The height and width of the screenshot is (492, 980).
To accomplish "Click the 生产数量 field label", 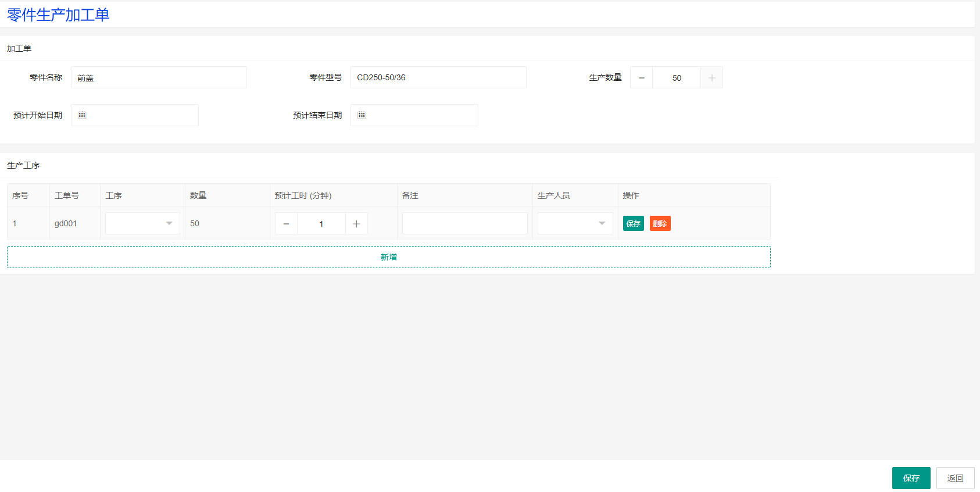I will click(x=605, y=77).
